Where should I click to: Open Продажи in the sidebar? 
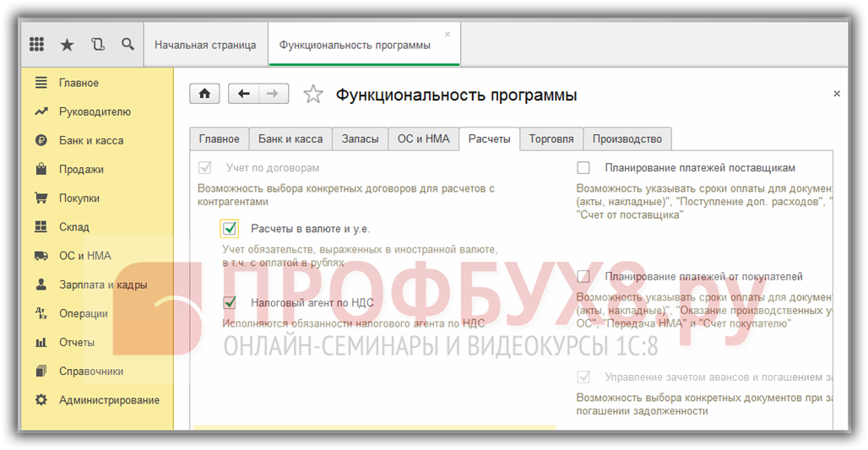81,169
